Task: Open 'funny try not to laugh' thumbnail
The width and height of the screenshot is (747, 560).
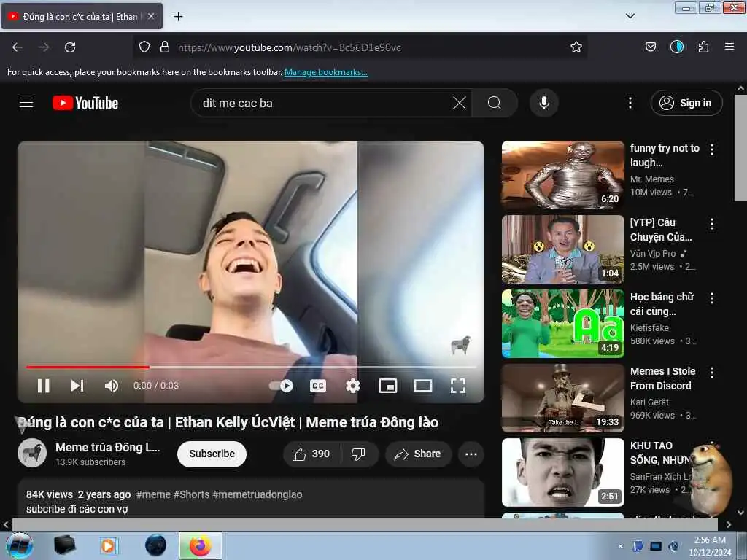Action: (562, 175)
